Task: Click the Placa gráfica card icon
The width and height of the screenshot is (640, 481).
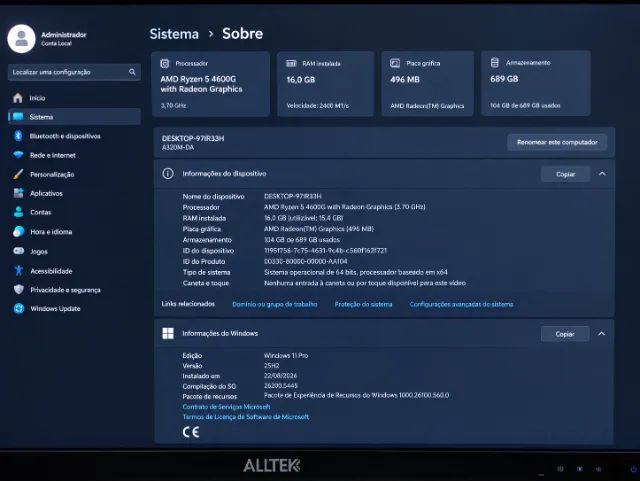Action: coord(395,63)
